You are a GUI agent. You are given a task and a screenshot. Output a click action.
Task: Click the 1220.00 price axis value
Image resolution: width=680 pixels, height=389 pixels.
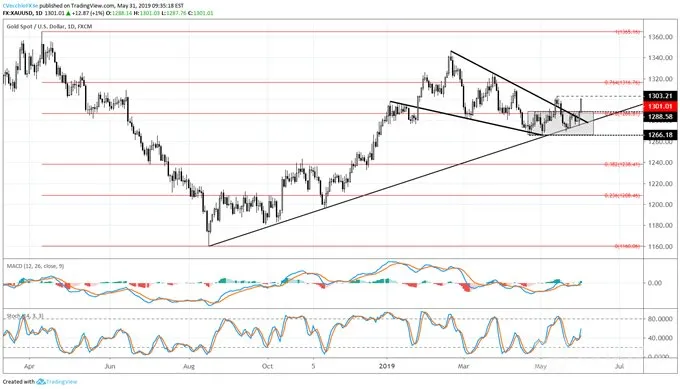point(660,183)
